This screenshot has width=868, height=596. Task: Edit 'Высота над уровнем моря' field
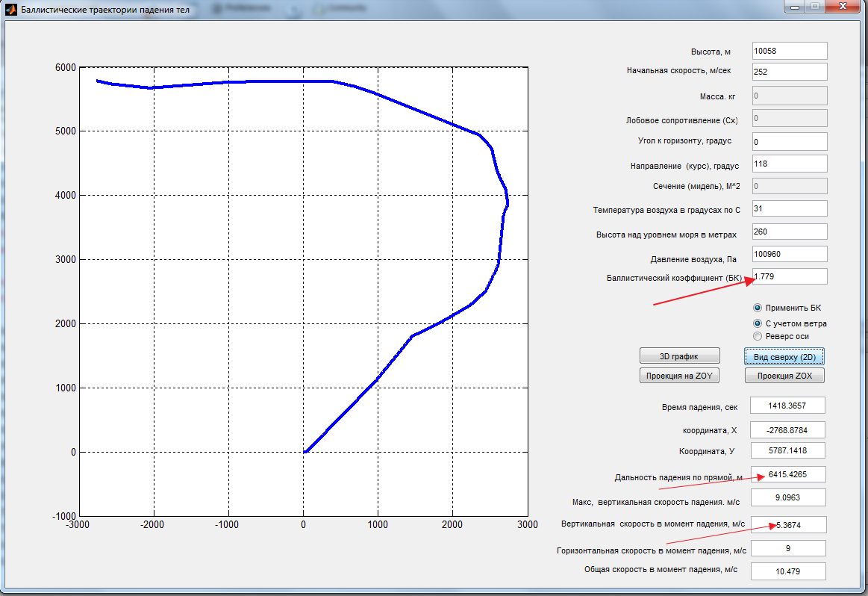790,232
